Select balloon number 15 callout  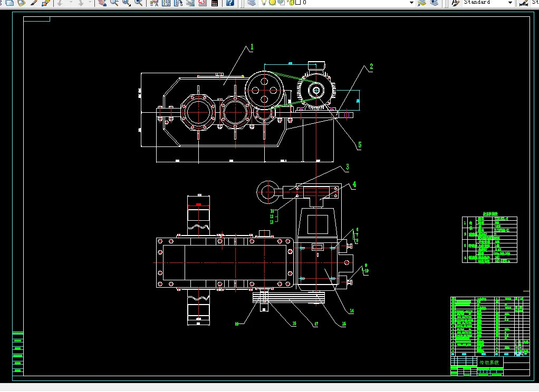(344, 324)
